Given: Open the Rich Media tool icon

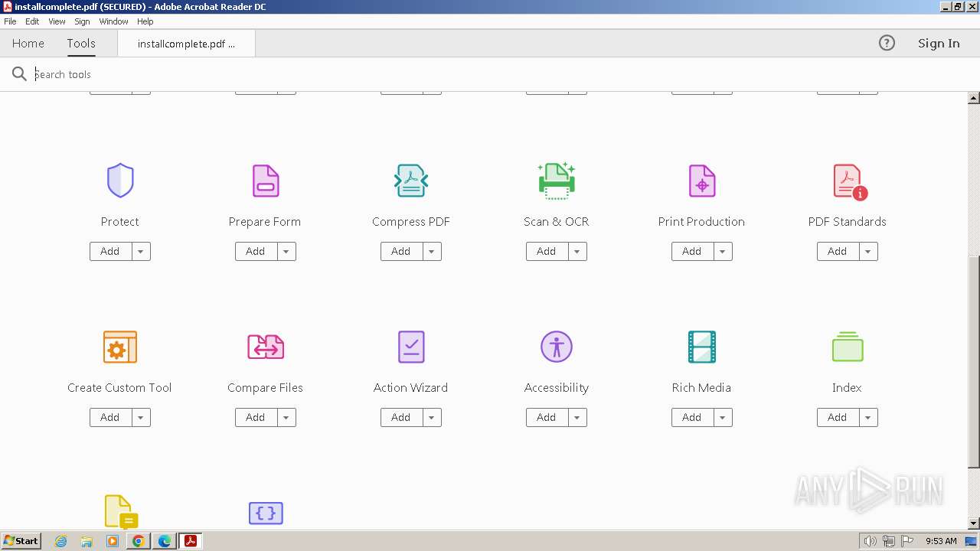Looking at the screenshot, I should click(701, 347).
